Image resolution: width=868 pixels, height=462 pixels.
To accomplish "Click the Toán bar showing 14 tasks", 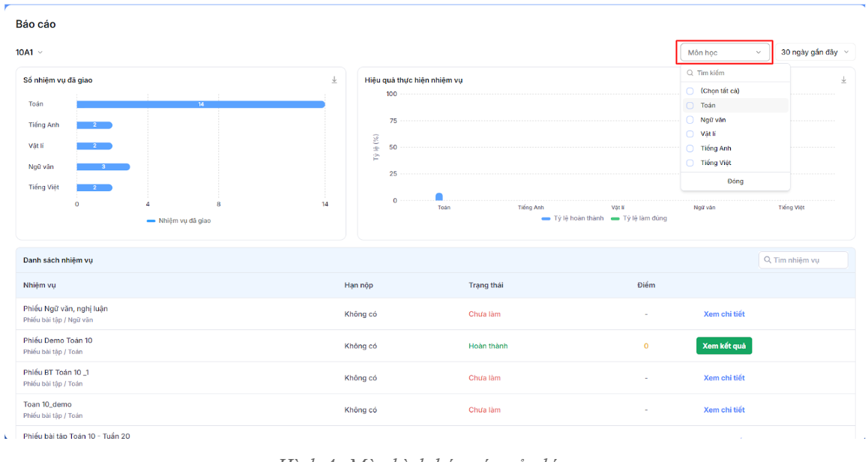I will 201,104.
